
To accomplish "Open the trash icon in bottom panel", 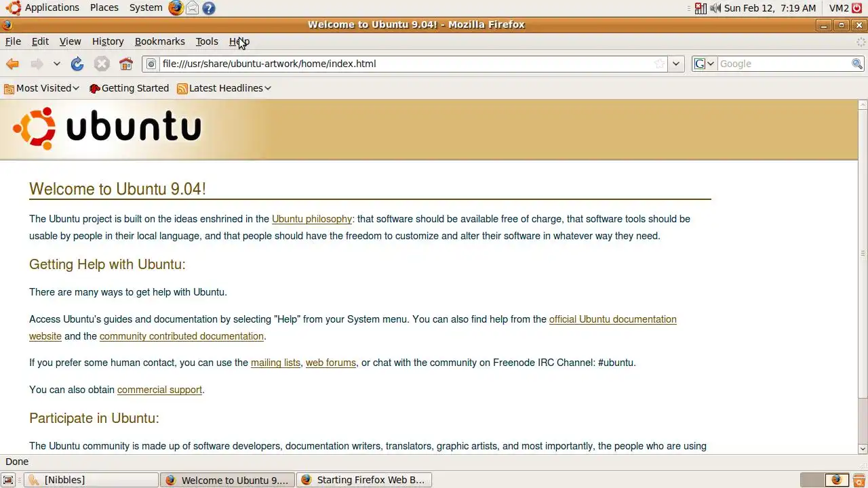I will [859, 480].
